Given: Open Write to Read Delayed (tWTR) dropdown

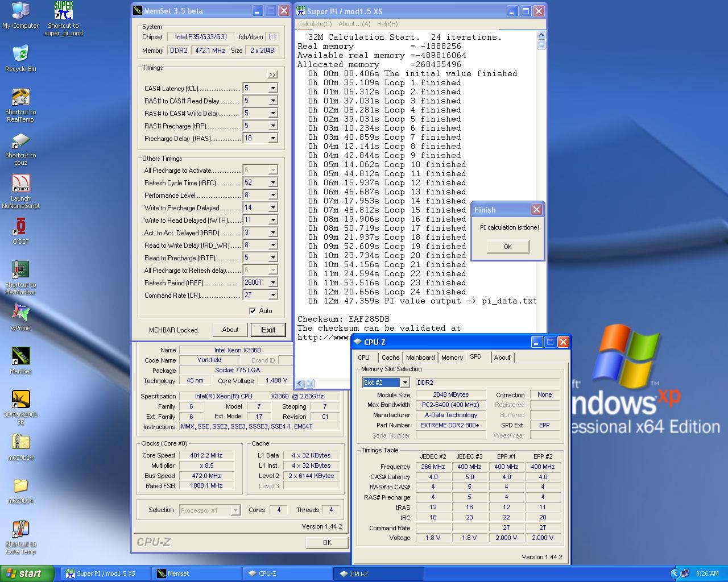Looking at the screenshot, I should [273, 220].
